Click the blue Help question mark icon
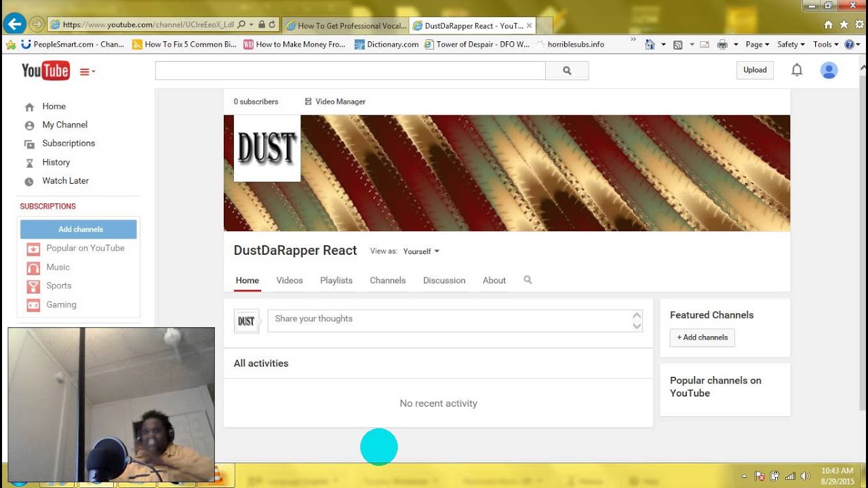This screenshot has height=488, width=868. (849, 44)
